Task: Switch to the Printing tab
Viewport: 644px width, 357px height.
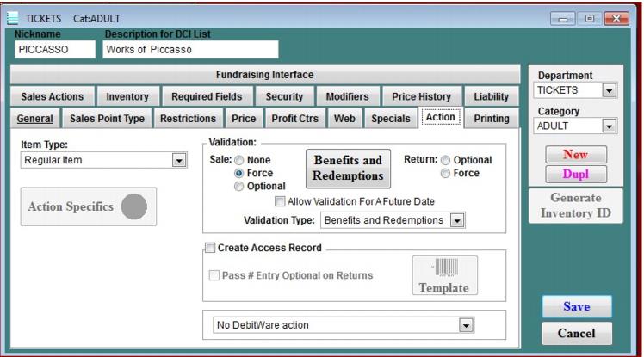Action: 491,119
